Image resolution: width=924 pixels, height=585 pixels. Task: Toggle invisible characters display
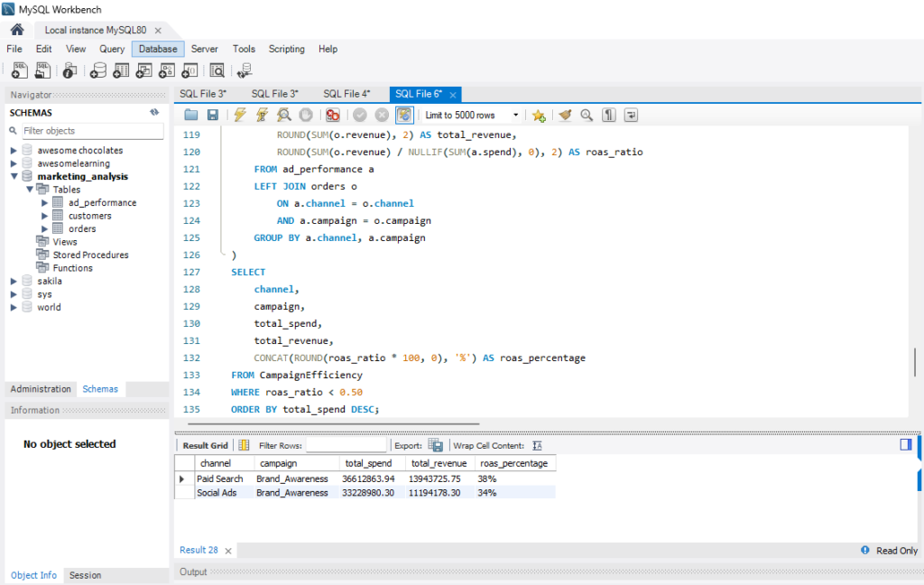[x=609, y=115]
